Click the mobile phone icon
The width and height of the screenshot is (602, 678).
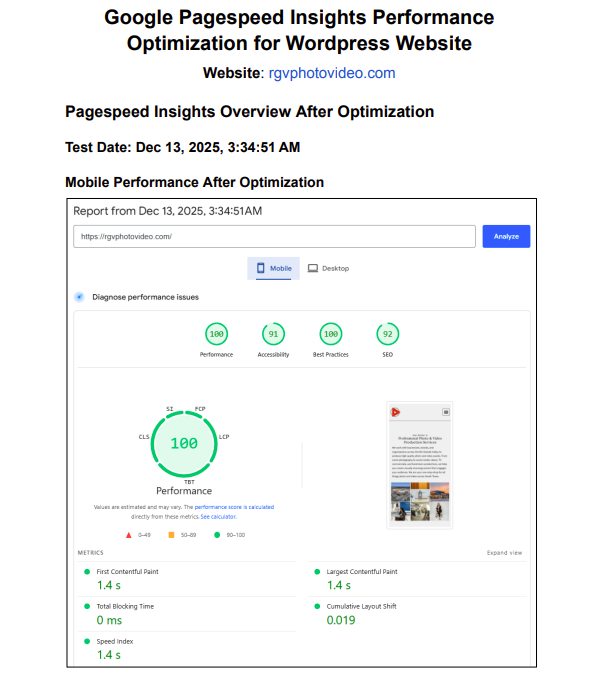pos(261,269)
